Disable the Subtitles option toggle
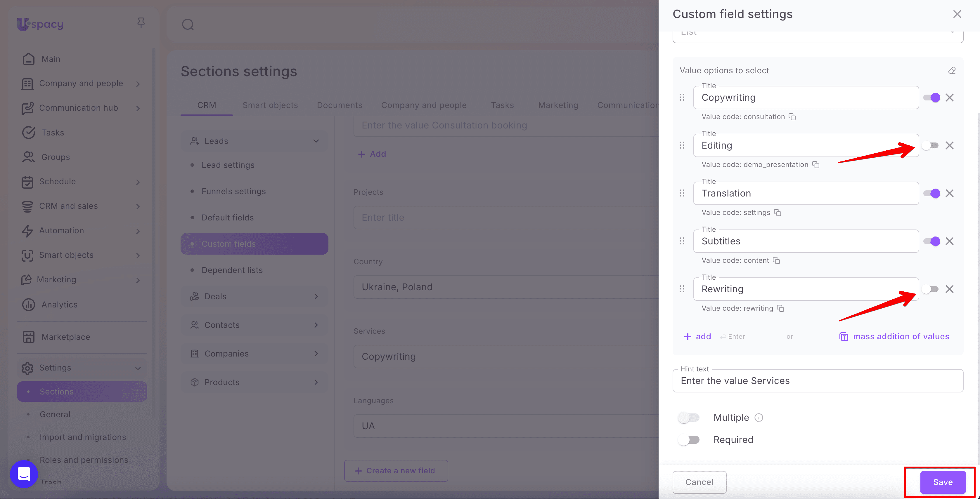The image size is (980, 499). (x=932, y=241)
